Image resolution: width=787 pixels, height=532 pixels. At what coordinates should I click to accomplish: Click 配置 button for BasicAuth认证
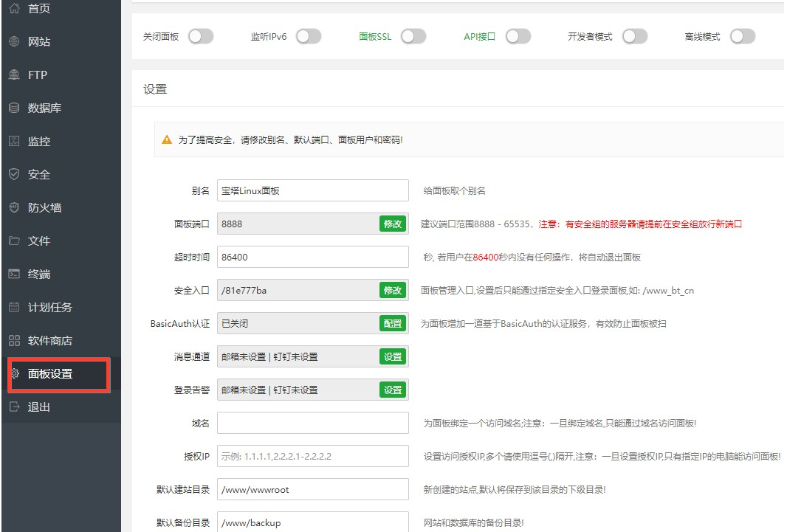393,323
